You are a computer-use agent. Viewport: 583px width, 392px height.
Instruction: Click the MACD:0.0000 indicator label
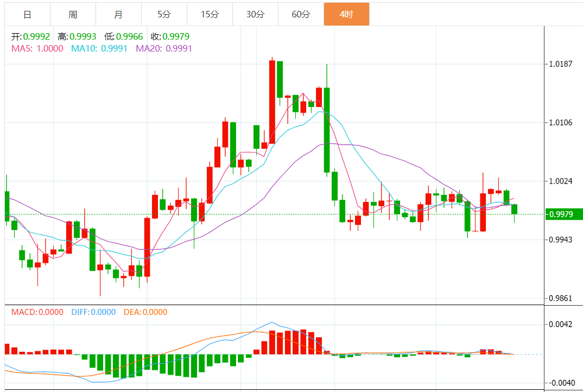tap(37, 312)
